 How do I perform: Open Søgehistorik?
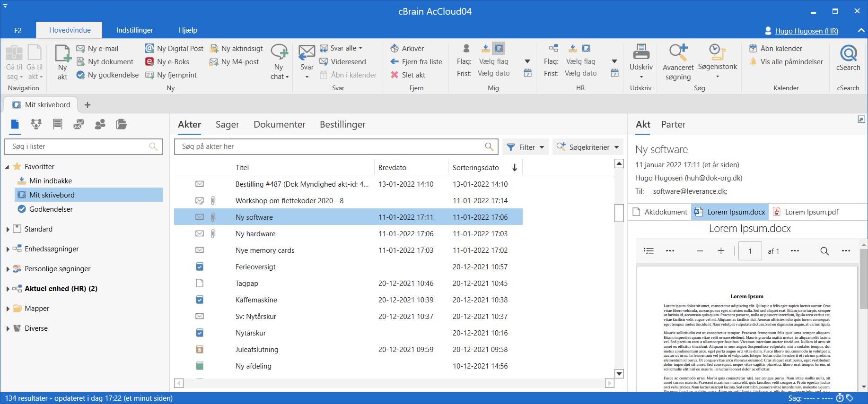(x=718, y=61)
